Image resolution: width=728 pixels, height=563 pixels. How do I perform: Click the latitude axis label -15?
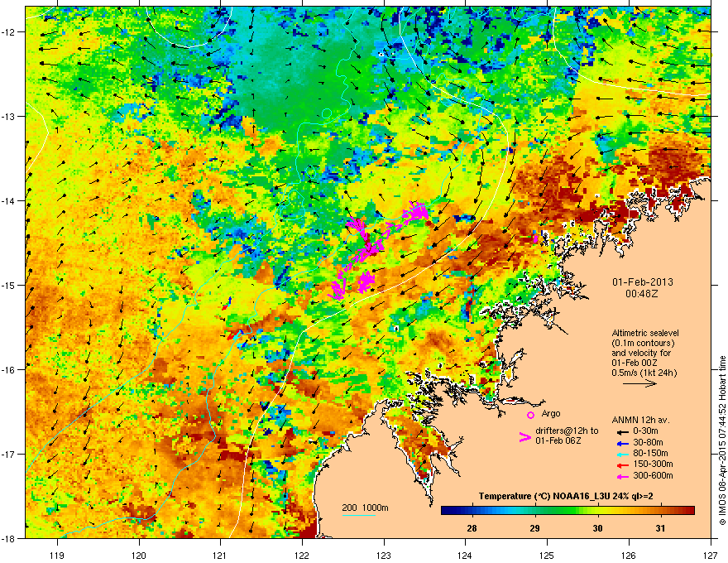click(8, 285)
